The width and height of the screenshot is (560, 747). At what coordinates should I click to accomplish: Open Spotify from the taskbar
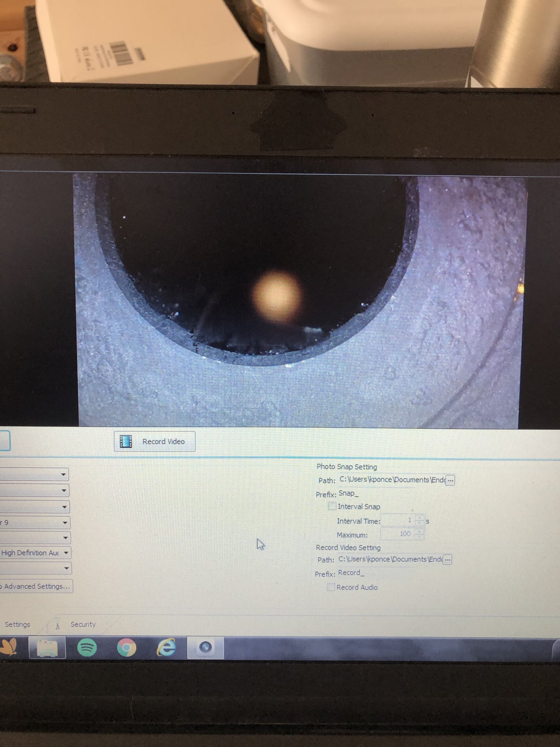click(87, 647)
